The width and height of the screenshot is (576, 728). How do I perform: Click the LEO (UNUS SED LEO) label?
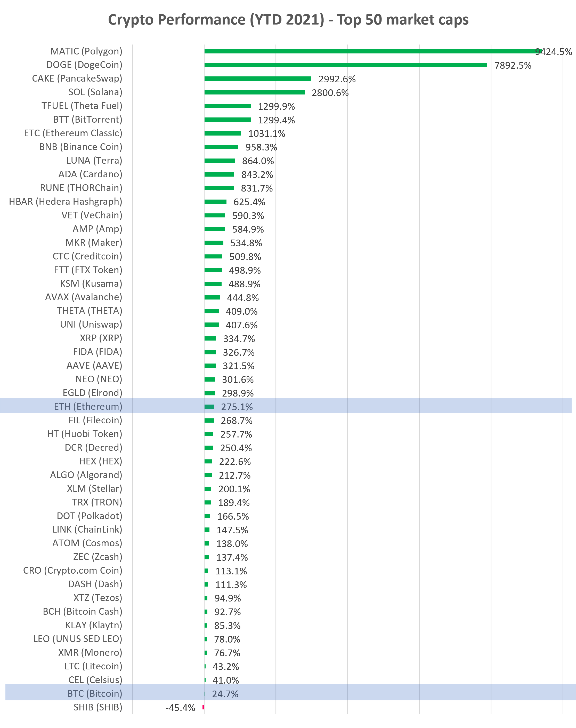[78, 639]
